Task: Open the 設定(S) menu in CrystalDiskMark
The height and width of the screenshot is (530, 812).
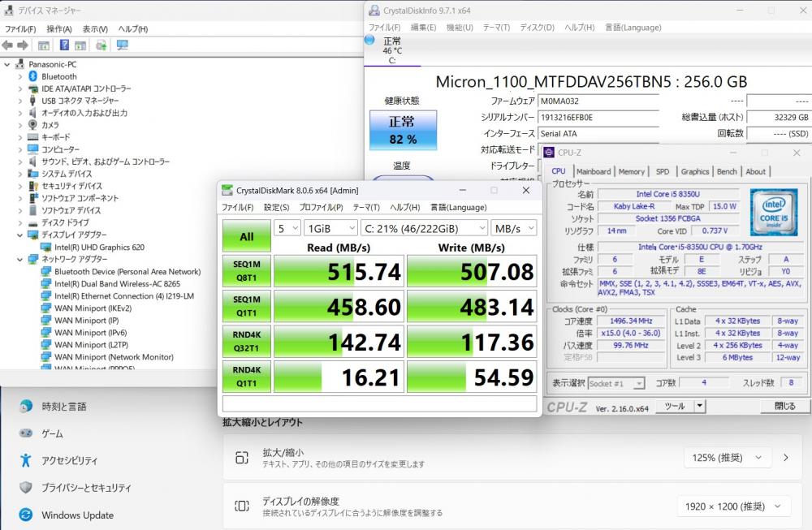Action: 276,207
